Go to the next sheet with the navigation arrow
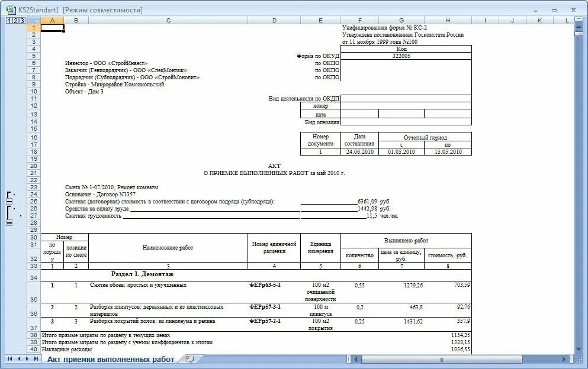The height and width of the screenshot is (369, 588). 27,359
